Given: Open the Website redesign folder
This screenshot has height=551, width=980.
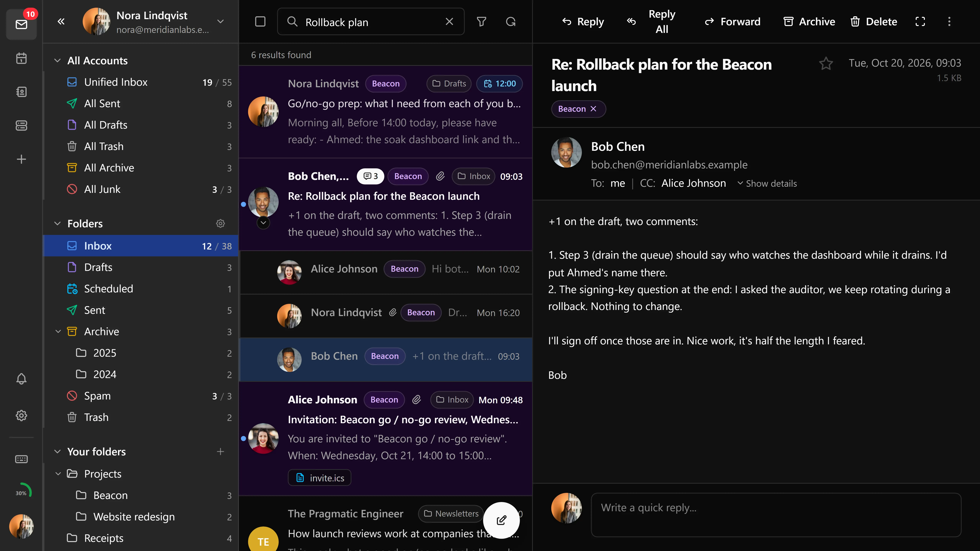Looking at the screenshot, I should (x=141, y=517).
